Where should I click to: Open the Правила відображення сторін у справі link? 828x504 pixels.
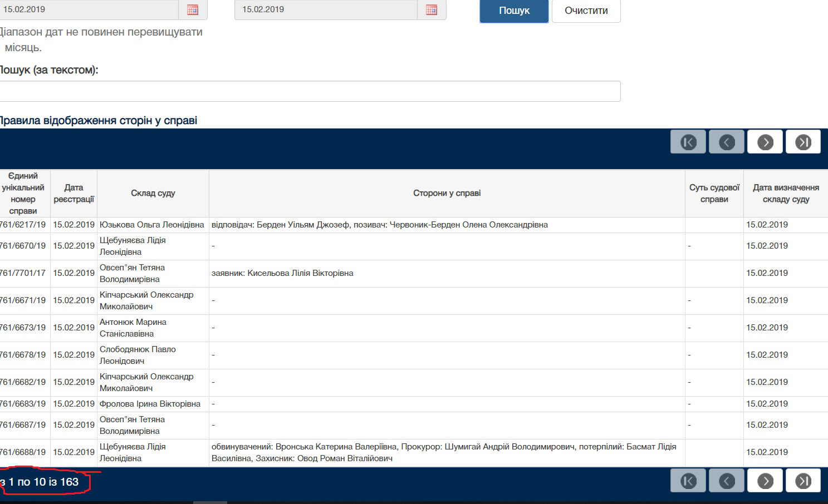(98, 121)
